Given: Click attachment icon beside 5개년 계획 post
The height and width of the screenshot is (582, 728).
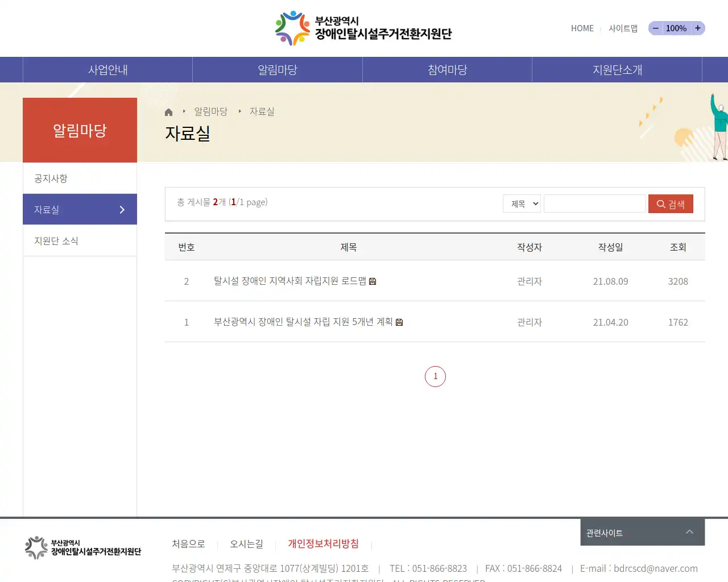Looking at the screenshot, I should tap(399, 322).
